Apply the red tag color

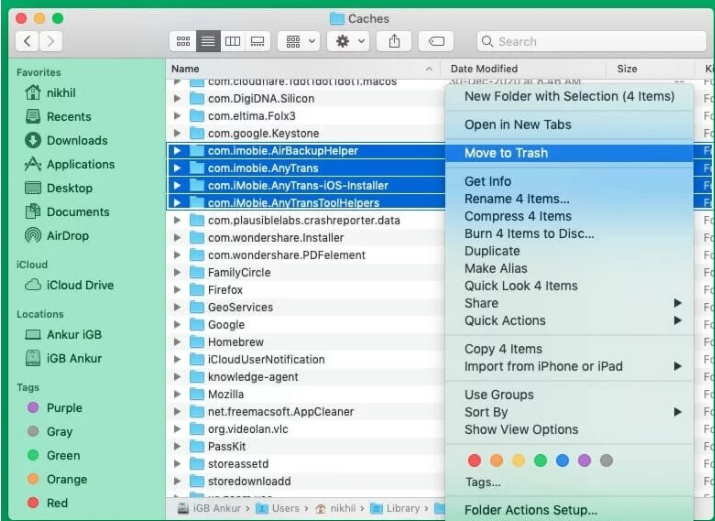(474, 460)
